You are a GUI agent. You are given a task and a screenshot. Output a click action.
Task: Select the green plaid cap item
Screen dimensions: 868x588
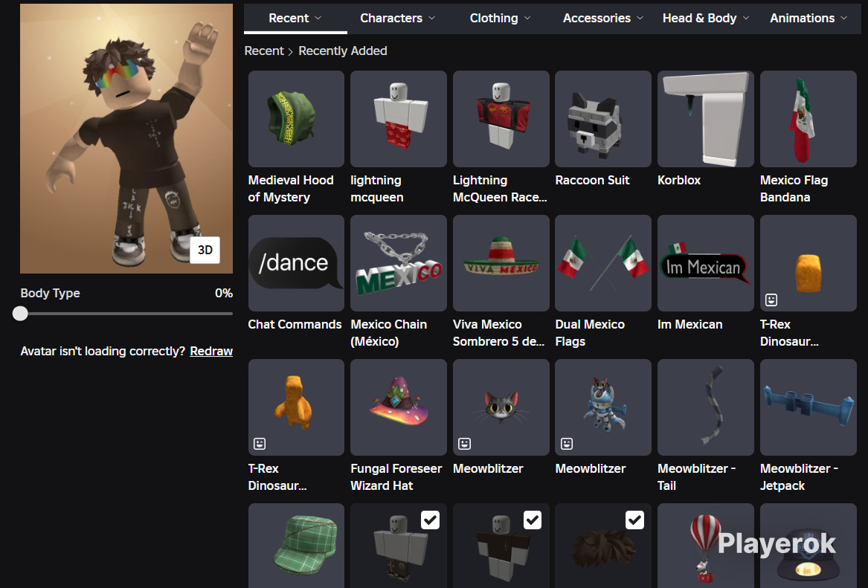(x=296, y=546)
